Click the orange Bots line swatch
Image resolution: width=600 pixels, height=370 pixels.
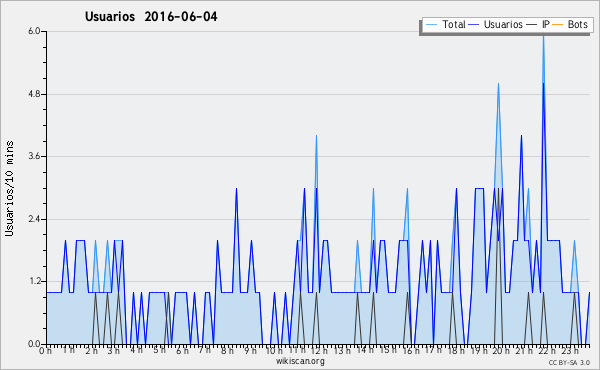(x=558, y=25)
